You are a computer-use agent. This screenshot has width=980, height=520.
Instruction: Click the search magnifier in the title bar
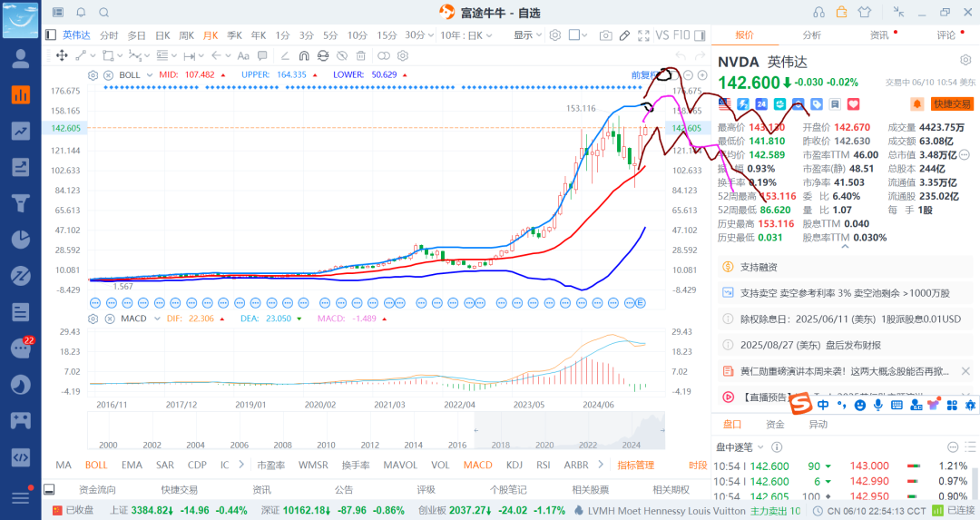104,13
